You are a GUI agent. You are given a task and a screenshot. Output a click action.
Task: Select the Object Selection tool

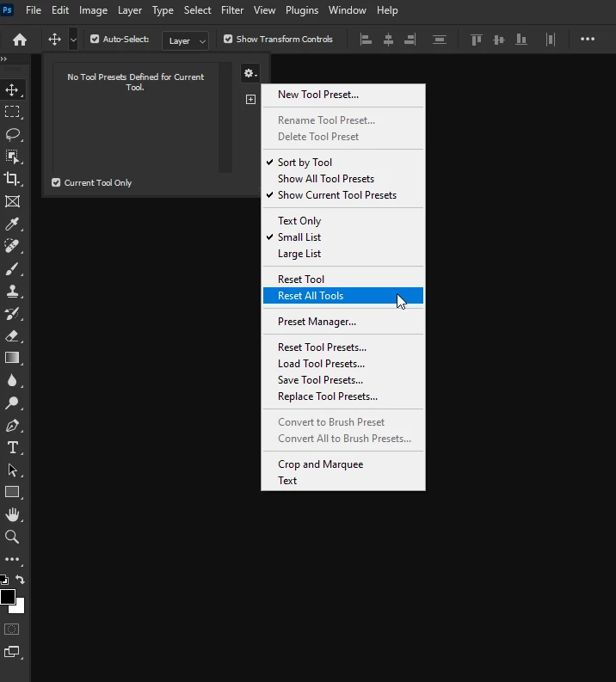tap(12, 157)
